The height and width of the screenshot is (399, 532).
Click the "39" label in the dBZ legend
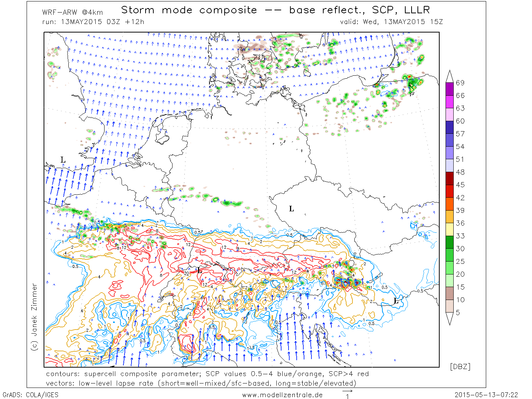pyautogui.click(x=460, y=211)
